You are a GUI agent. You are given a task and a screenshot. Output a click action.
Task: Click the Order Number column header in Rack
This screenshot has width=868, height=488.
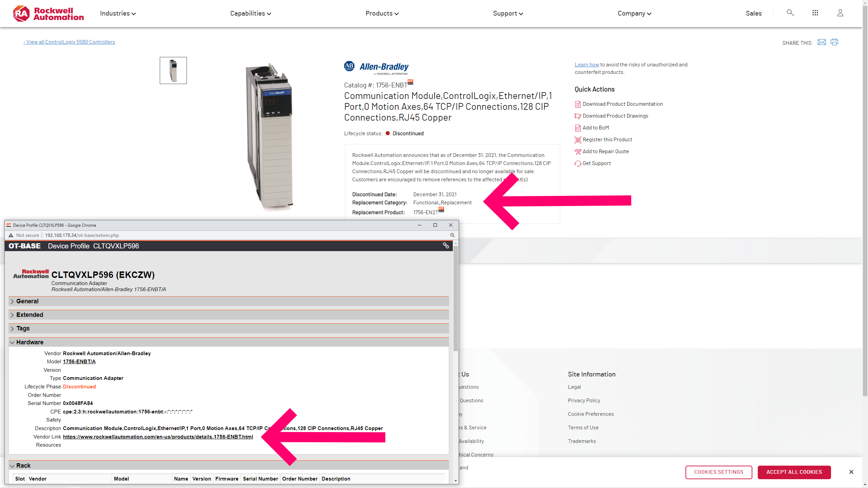click(x=300, y=479)
